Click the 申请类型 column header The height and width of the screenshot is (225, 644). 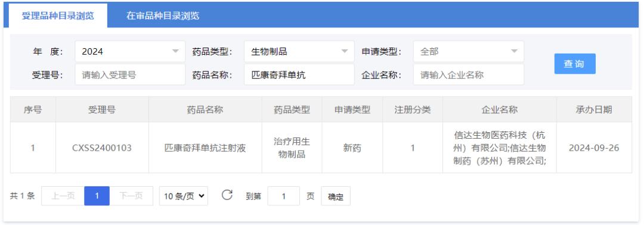pyautogui.click(x=352, y=110)
